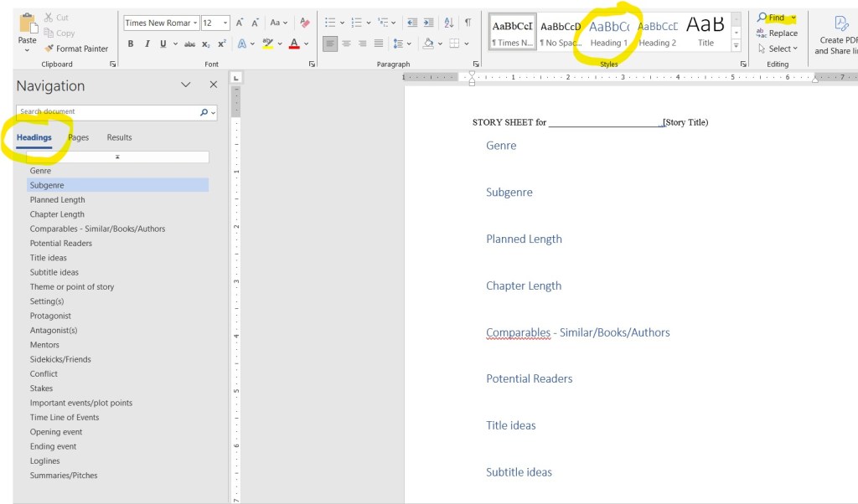Click the Format Painter tool
This screenshot has height=504, width=858.
pyautogui.click(x=76, y=49)
